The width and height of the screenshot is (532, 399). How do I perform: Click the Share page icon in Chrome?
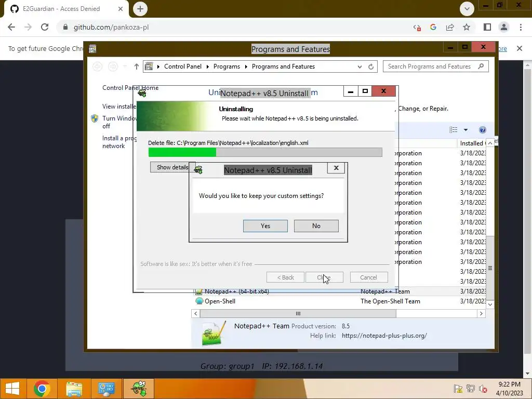point(450,27)
